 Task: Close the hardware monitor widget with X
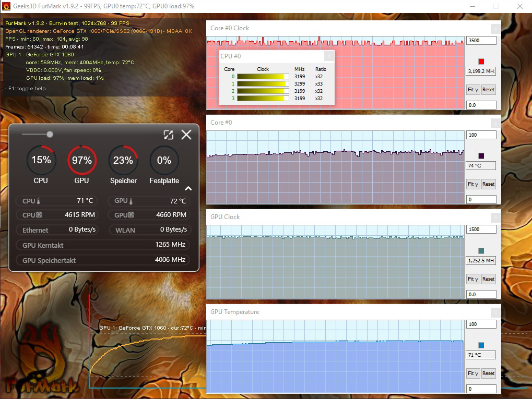point(186,135)
